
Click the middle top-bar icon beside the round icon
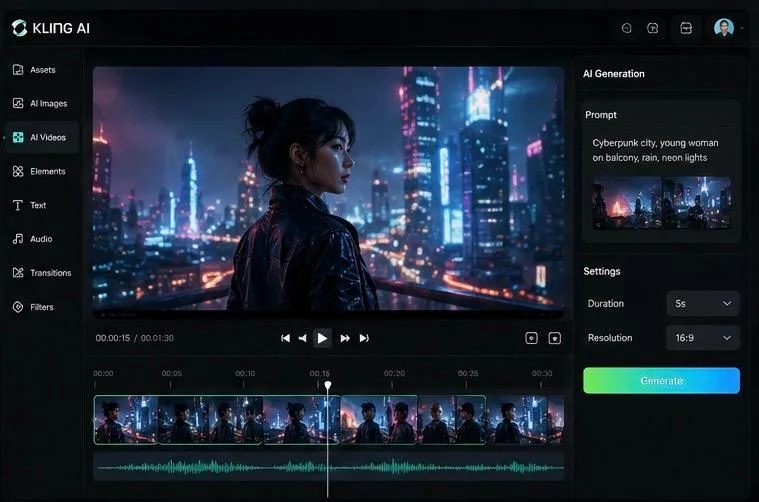(x=653, y=28)
